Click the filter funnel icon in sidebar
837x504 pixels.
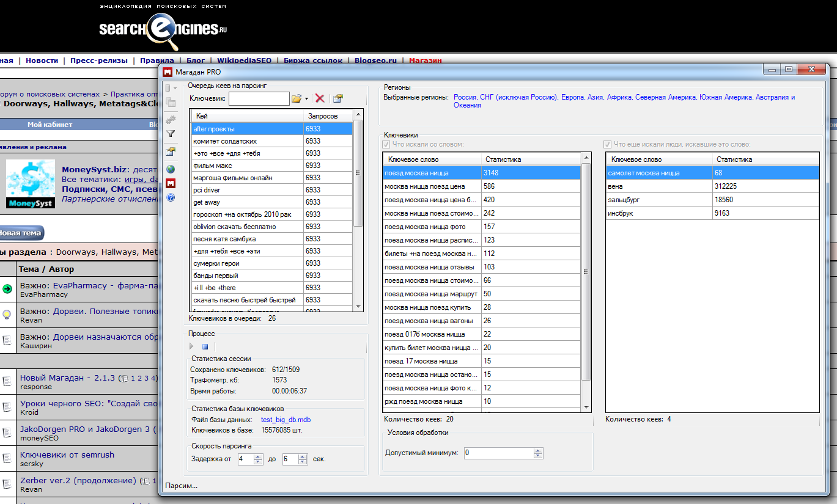pos(171,134)
